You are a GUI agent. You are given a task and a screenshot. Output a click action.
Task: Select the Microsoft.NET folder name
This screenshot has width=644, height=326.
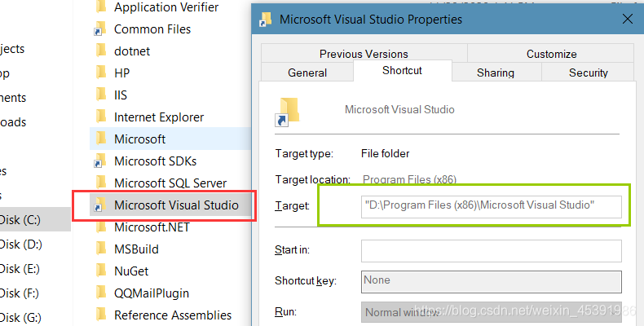152,227
